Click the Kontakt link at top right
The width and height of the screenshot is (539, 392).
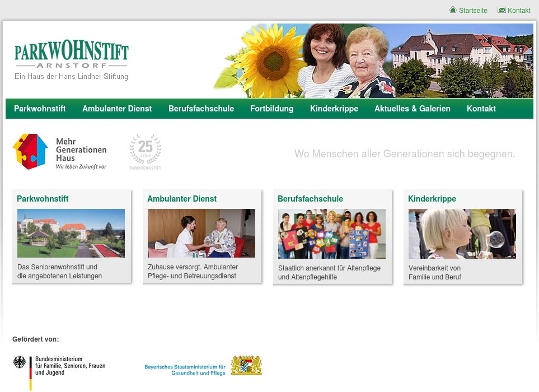pyautogui.click(x=519, y=10)
